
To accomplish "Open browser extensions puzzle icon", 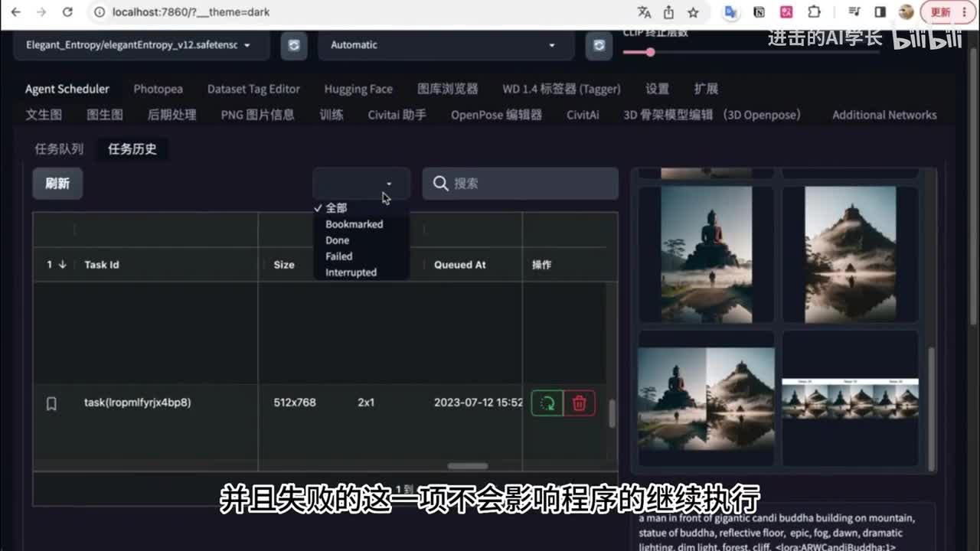I will [814, 12].
